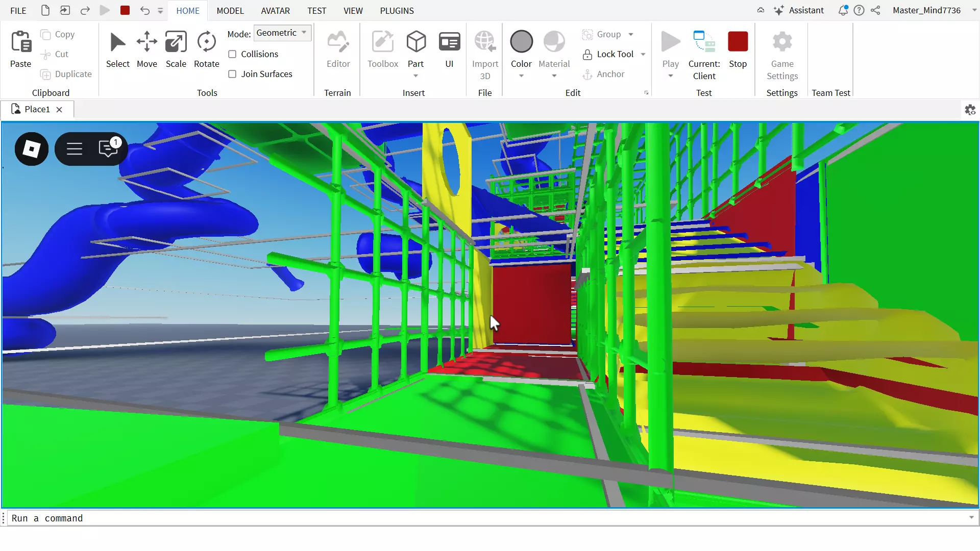Click the Color swatch circle
Screen dimensions: 980x551
(x=521, y=42)
